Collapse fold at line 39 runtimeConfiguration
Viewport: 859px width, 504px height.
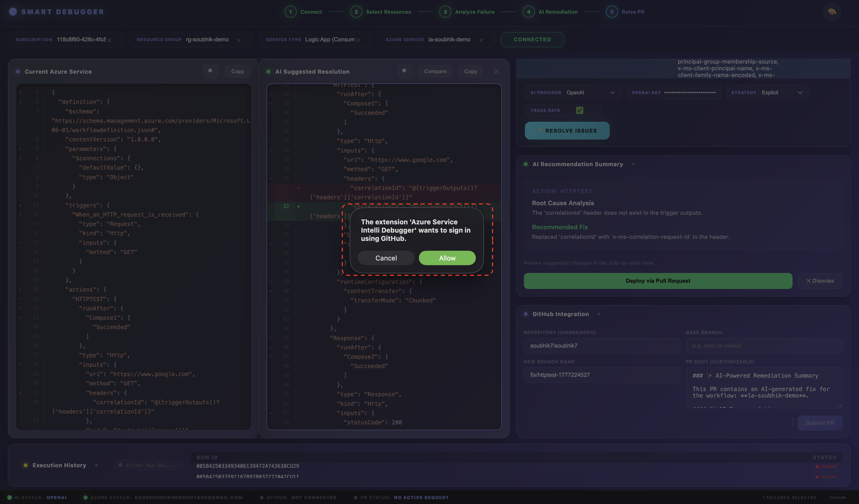point(271,282)
